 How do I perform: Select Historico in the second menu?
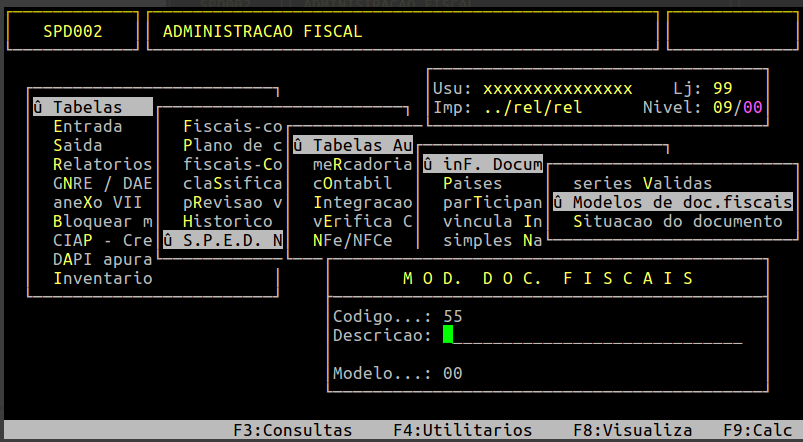(x=228, y=221)
